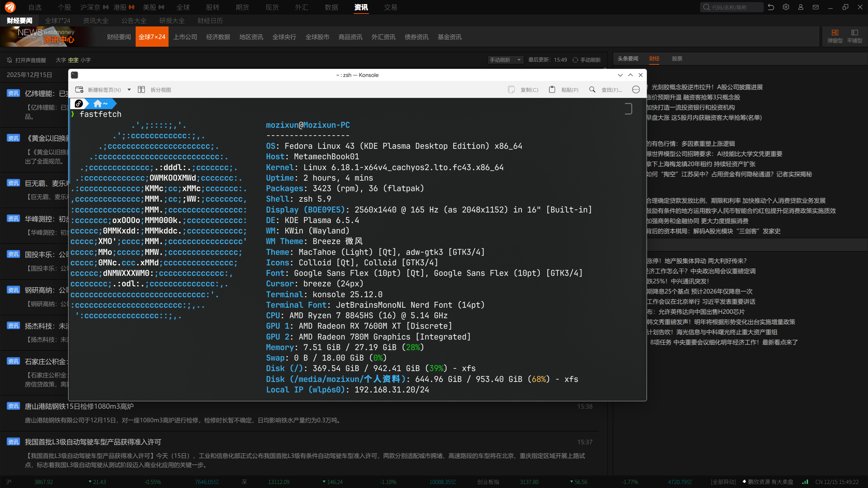This screenshot has height=488, width=868.
Task: Select 中字 font size option
Action: tap(73, 60)
